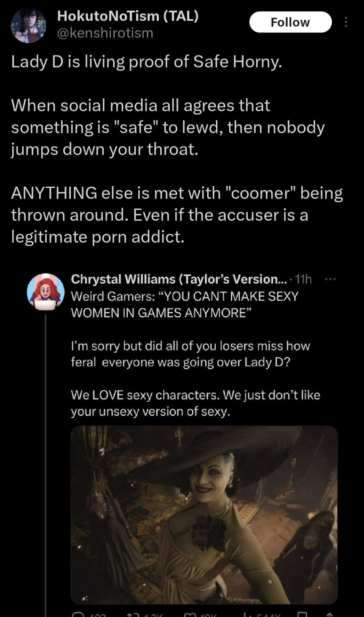The width and height of the screenshot is (364, 617).
Task: Tap the 'We LOVE sexy characters' paragraph
Action: (195, 403)
